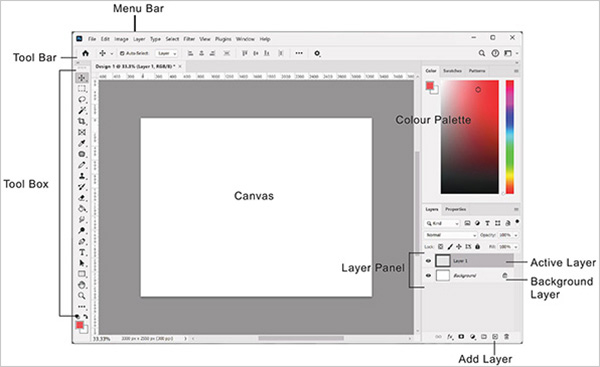Switch to the Swatches tab
The height and width of the screenshot is (367, 600).
point(452,71)
